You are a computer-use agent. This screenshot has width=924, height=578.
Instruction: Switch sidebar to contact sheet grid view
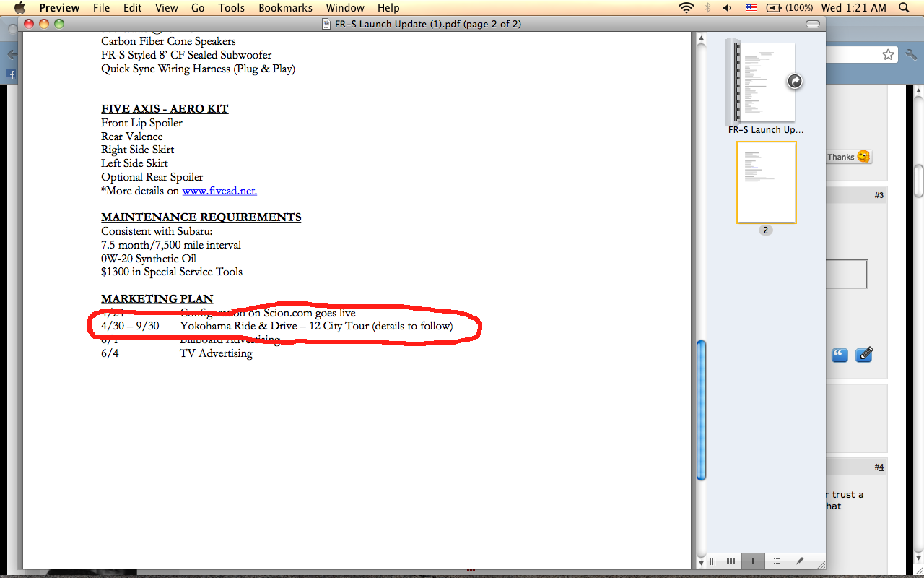731,561
